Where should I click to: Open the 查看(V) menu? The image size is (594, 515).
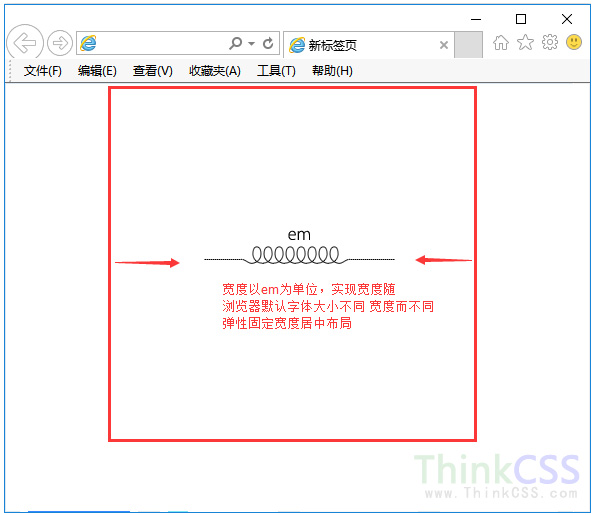153,71
